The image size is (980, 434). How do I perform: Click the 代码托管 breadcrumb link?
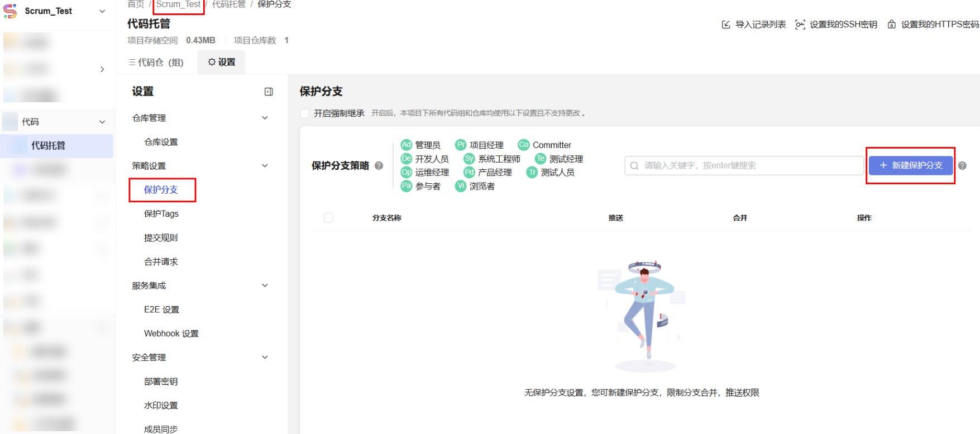coord(229,4)
